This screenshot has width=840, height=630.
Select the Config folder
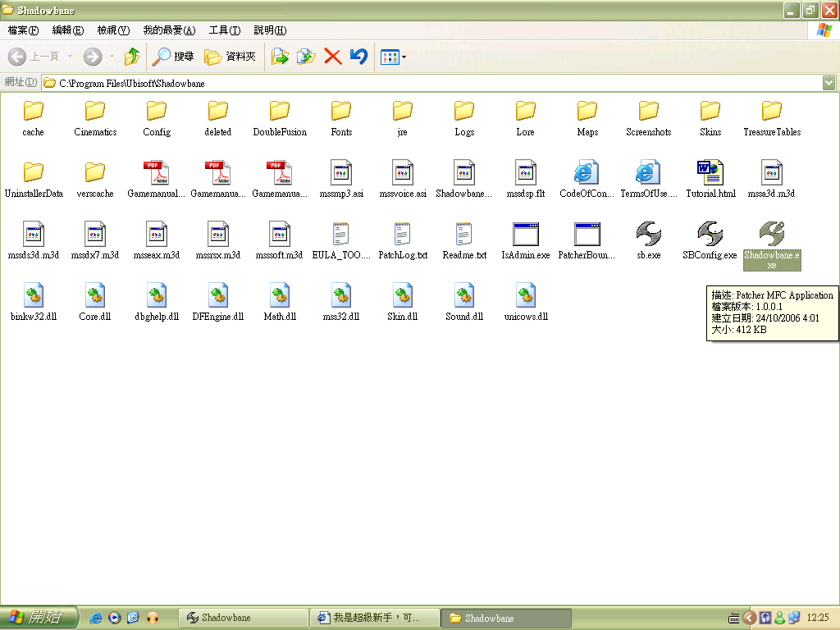(x=157, y=118)
